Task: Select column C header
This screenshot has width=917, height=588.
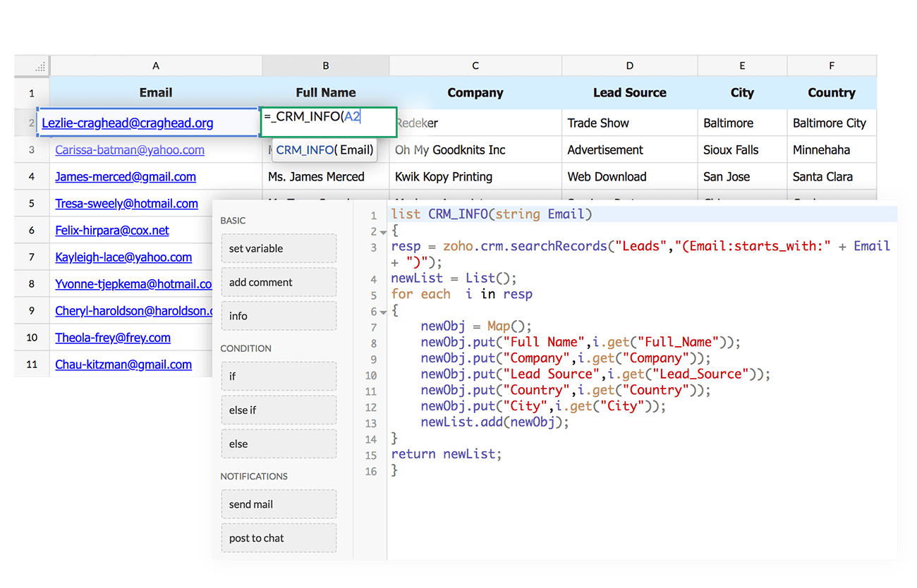Action: coord(475,66)
